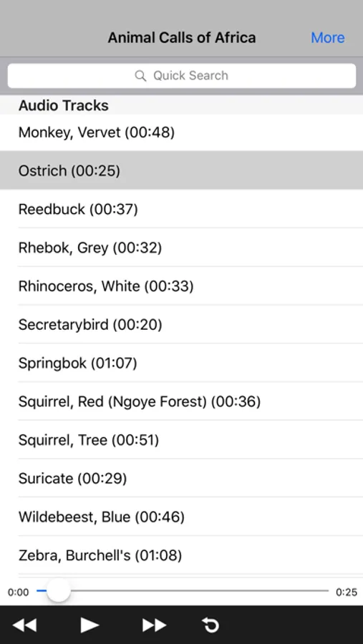Choose the Reedbuck audio track
The image size is (363, 644).
pos(182,209)
